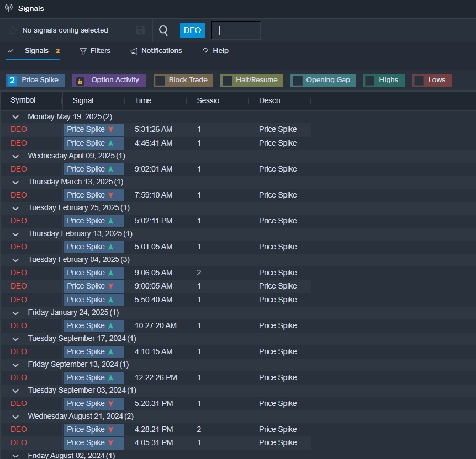Click the Option Activity locked filter
The width and height of the screenshot is (476, 459).
point(109,81)
